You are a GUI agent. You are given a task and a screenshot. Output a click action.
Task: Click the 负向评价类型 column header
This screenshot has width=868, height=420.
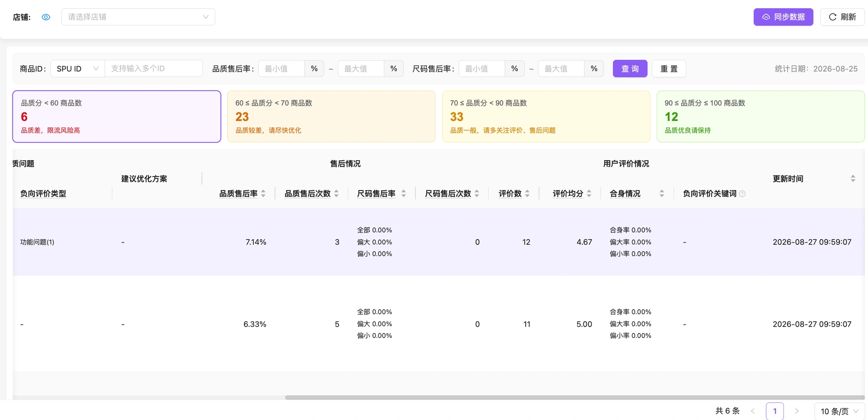click(43, 194)
